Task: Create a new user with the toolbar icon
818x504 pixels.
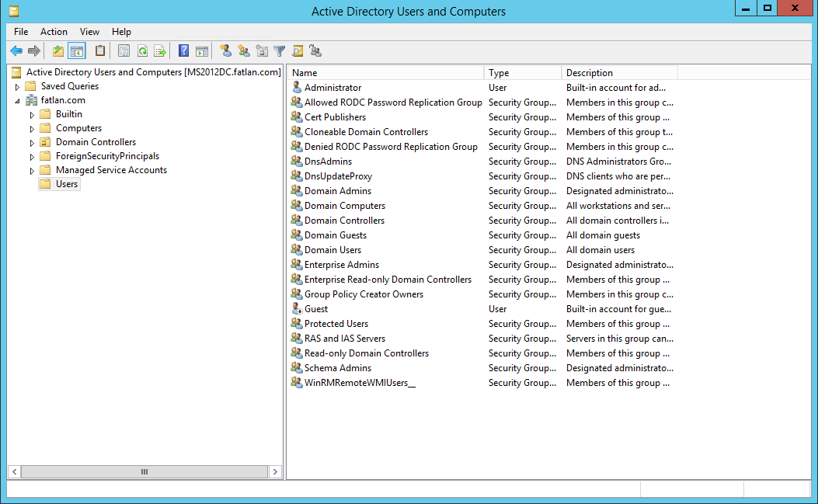Action: click(225, 51)
